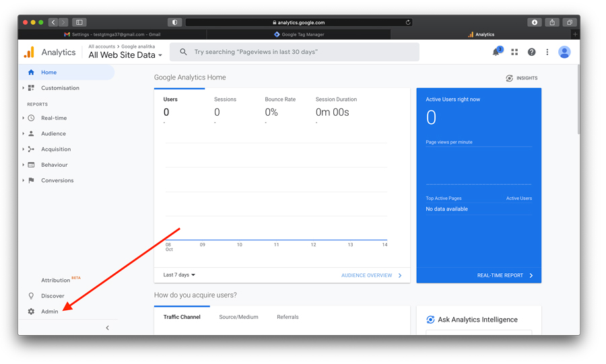Expand the Real-time reports section
Screen dimensions: 606x364
(53, 118)
